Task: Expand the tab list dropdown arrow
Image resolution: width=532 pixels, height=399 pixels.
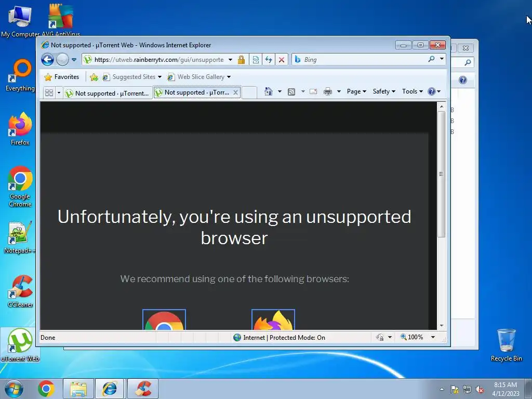Action: [x=59, y=92]
